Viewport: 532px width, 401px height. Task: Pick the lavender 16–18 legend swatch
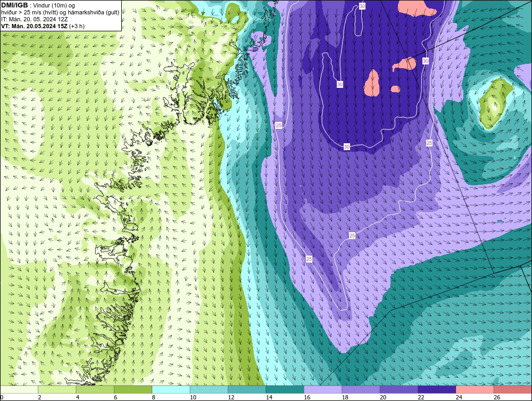(x=323, y=389)
